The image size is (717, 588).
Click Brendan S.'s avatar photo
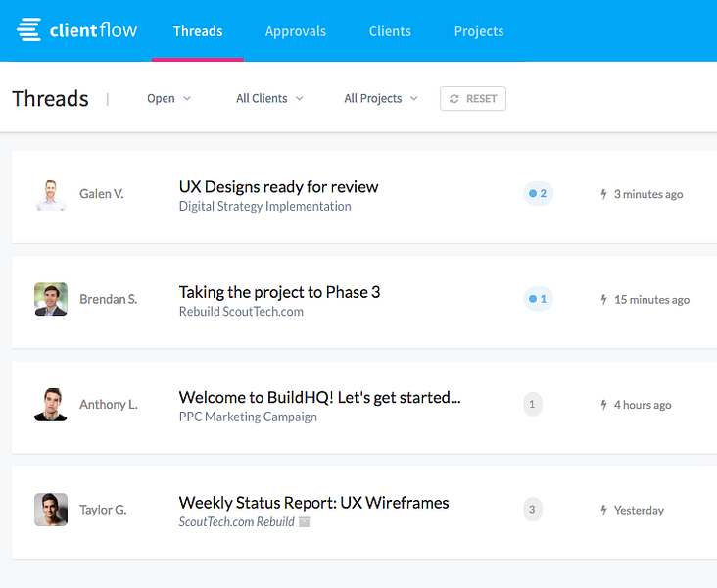tap(51, 299)
